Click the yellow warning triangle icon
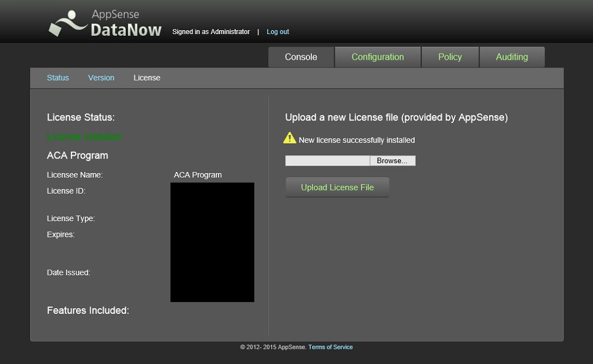This screenshot has height=364, width=593. tap(290, 138)
